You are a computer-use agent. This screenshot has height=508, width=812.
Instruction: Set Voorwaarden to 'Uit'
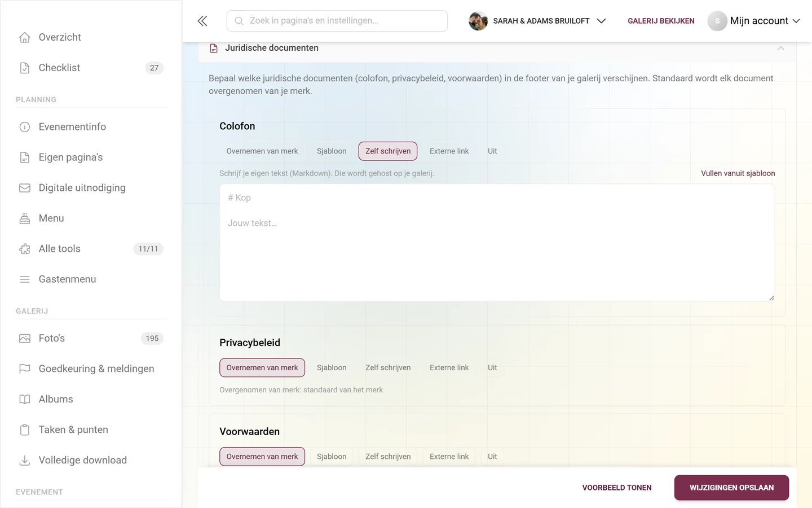pos(492,457)
